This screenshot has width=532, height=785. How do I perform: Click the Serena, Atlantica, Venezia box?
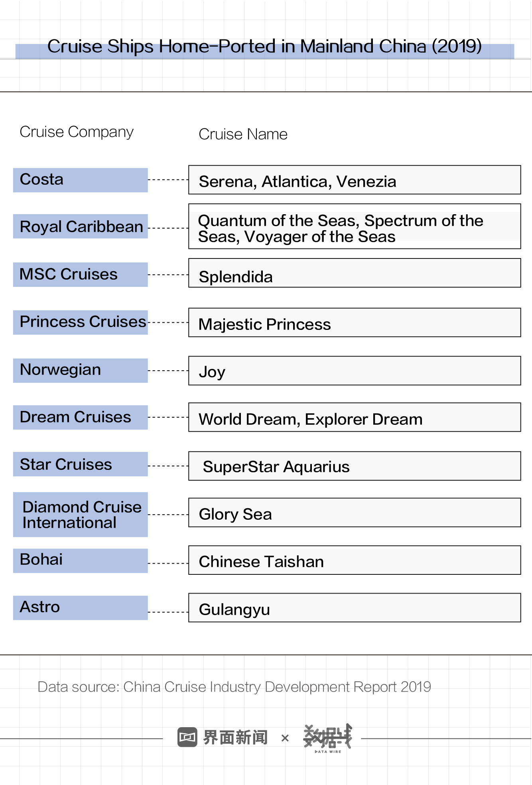[354, 180]
